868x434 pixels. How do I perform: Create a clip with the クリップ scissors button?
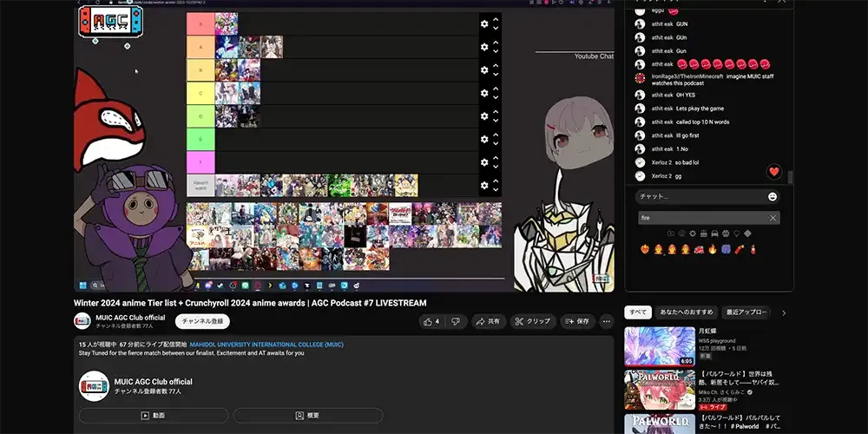[x=532, y=321]
